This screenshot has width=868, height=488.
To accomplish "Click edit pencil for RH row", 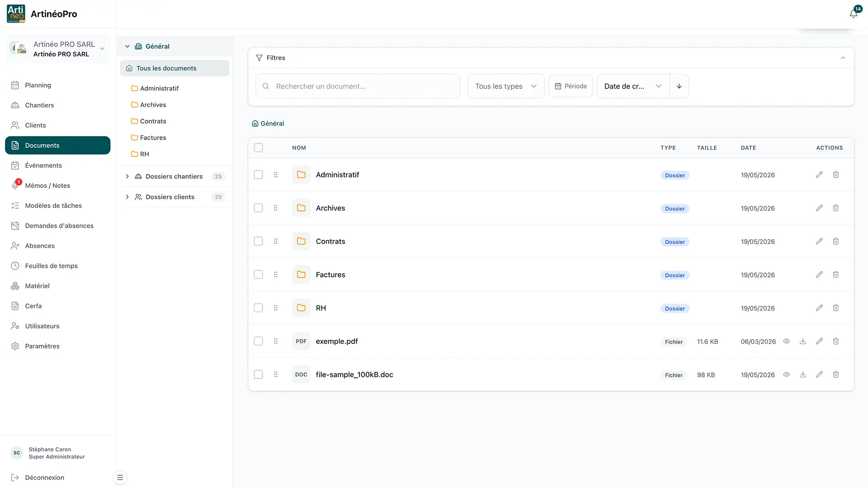I will (x=819, y=308).
